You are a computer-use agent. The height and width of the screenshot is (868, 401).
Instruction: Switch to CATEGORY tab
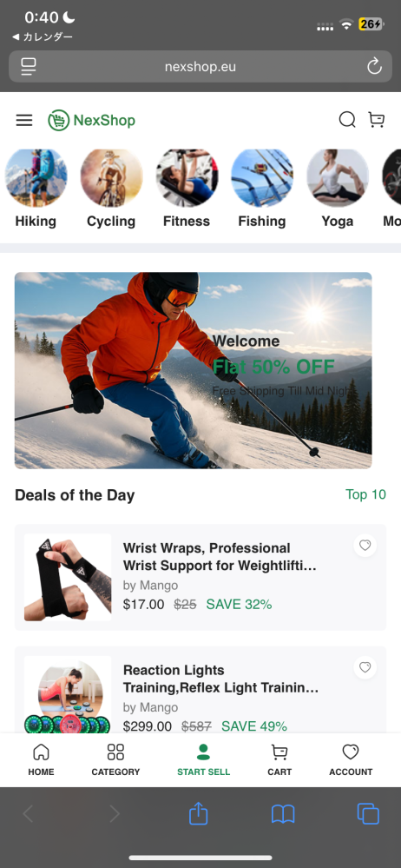click(115, 760)
